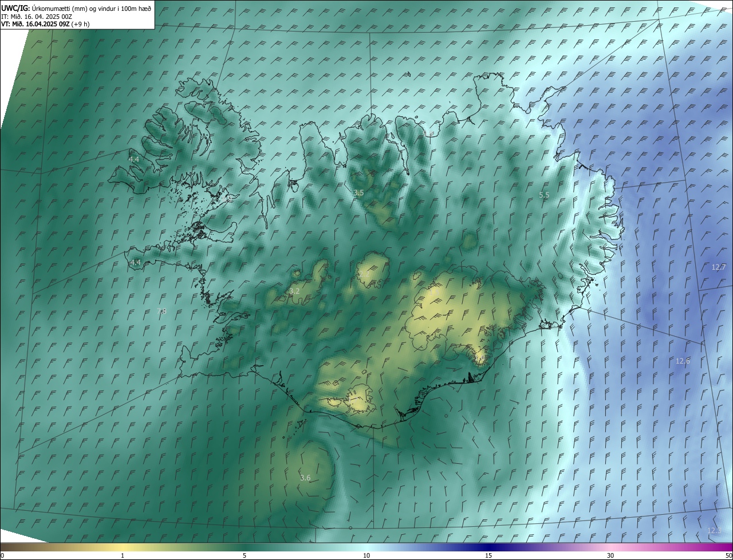Click the 'IT: Mið. 16. 04. 2025 00Z' line
The width and height of the screenshot is (733, 560).
pyautogui.click(x=37, y=17)
